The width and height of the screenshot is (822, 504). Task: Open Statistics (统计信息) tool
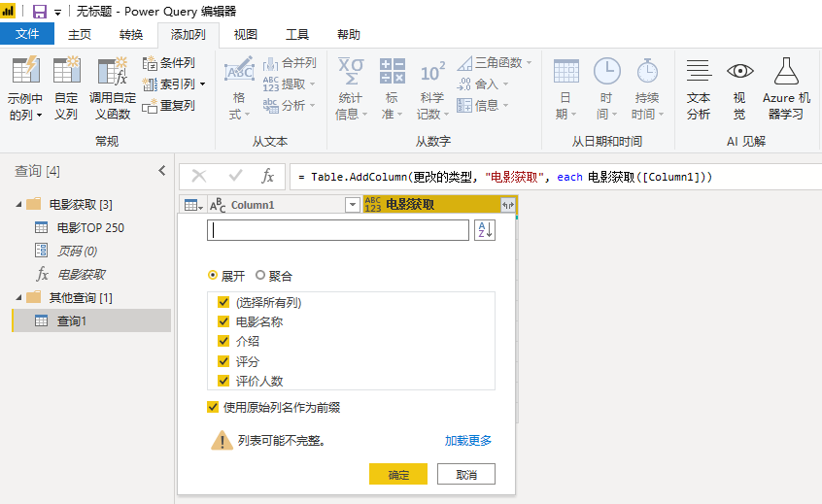351,89
